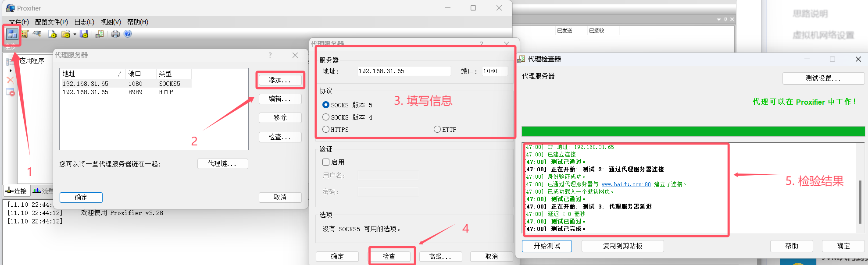Click the Proxy Checker clipboard icon
This screenshot has width=868, height=265.
pyautogui.click(x=100, y=34)
